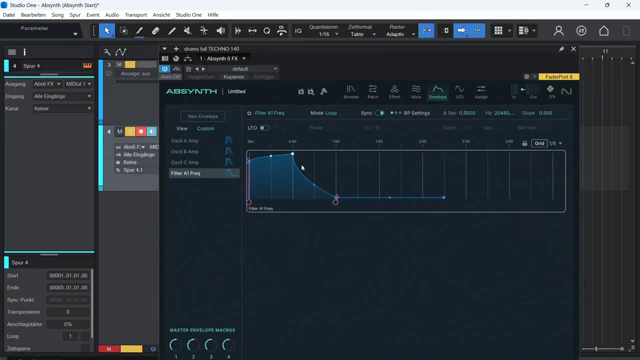Image resolution: width=640 pixels, height=360 pixels.
Task: Open Absynth Assign page
Action: tap(481, 92)
